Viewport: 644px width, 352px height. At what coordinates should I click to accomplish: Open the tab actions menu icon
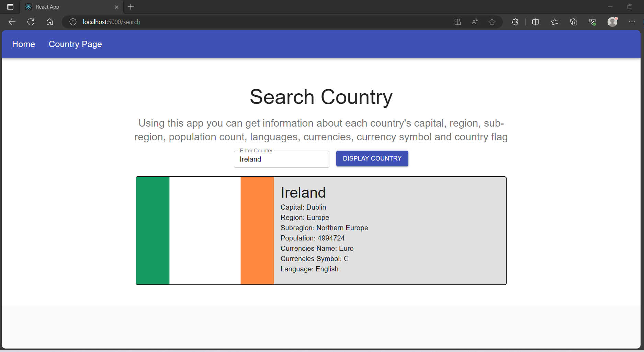(10, 7)
